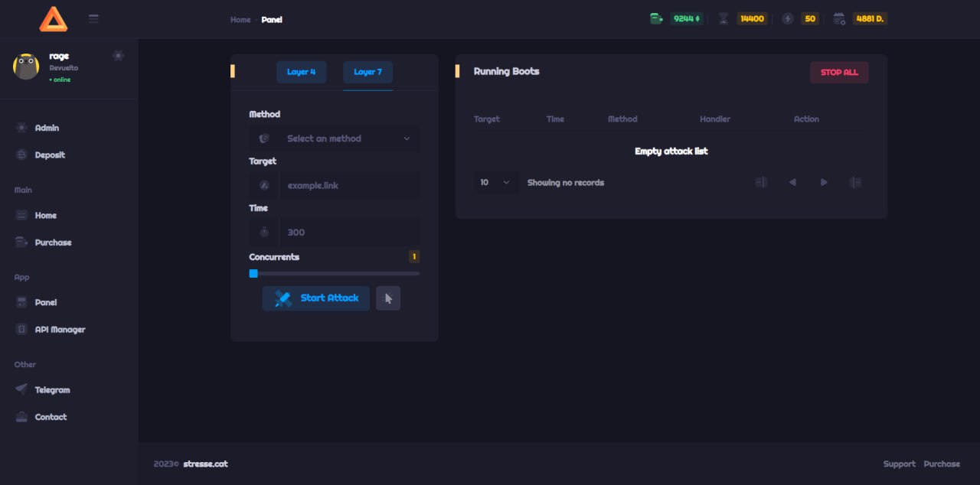Open Admin from the sidebar
980x485 pixels.
[47, 128]
